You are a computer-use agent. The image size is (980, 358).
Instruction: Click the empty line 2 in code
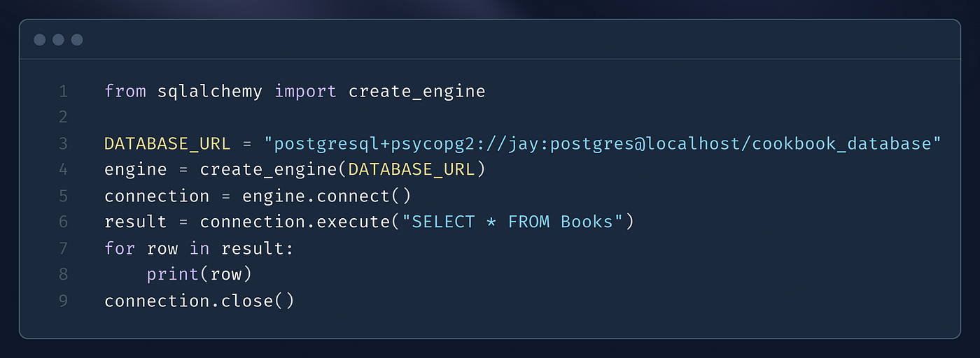tap(490, 118)
